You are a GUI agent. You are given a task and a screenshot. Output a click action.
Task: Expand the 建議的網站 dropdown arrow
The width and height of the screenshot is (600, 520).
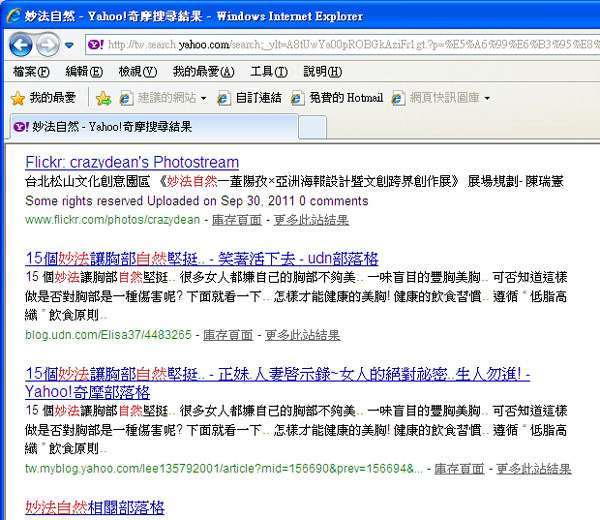tap(204, 98)
